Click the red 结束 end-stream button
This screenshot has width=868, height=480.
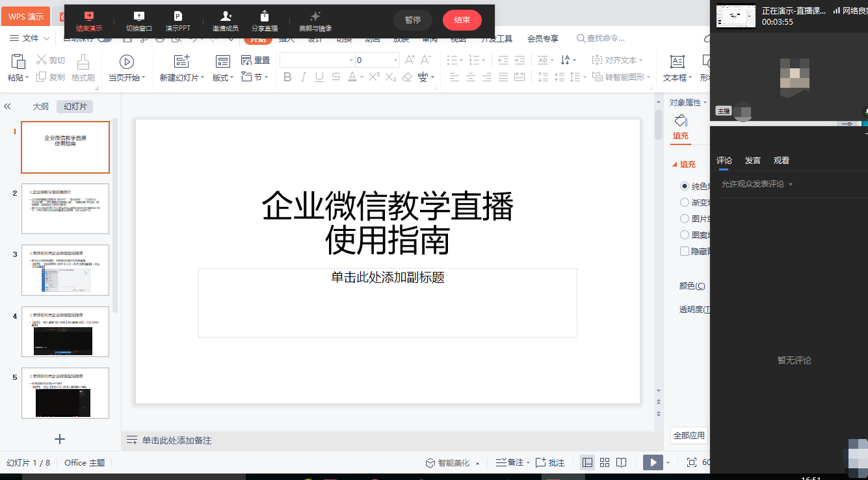click(462, 20)
